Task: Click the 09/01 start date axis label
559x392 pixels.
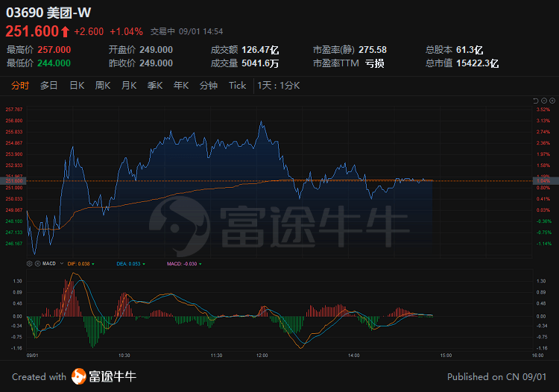Action: [33, 355]
